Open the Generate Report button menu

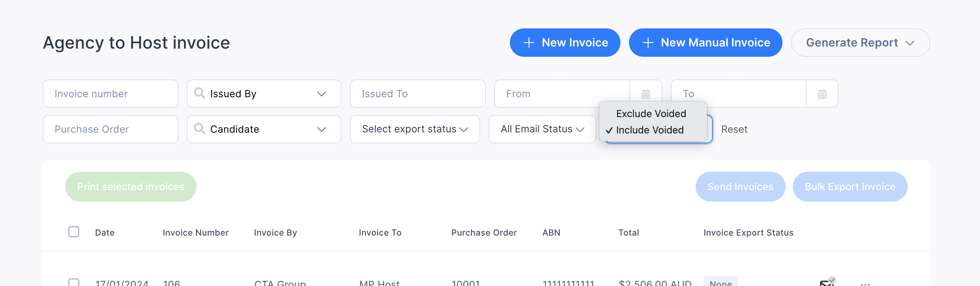(x=860, y=43)
